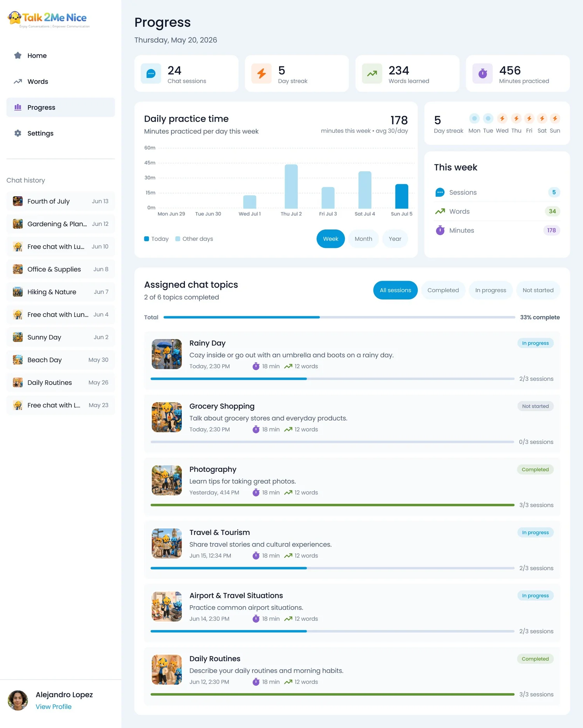Click the Photography words trend icon

tap(288, 493)
